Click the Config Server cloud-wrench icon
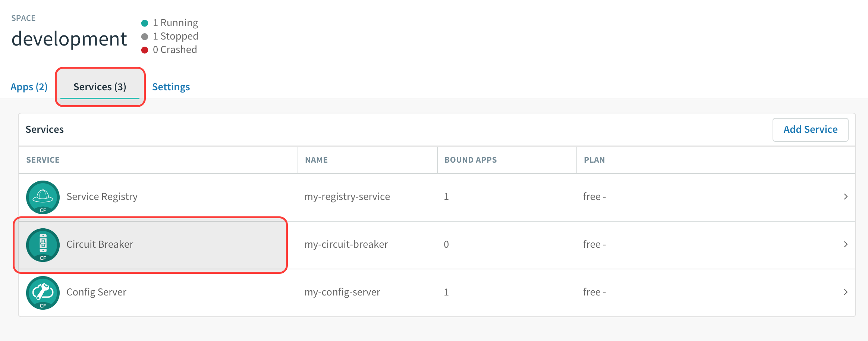The image size is (868, 341). point(43,292)
